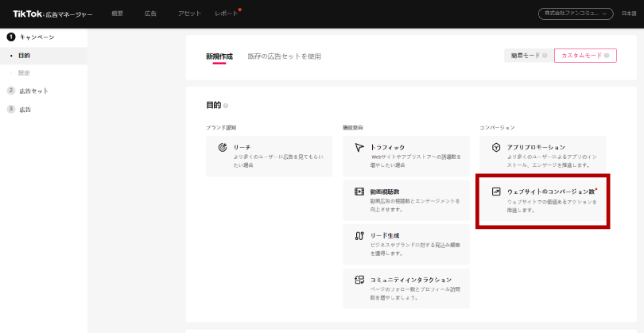
Task: Choose the コミュニティインタラクション objective card
Action: click(406, 288)
